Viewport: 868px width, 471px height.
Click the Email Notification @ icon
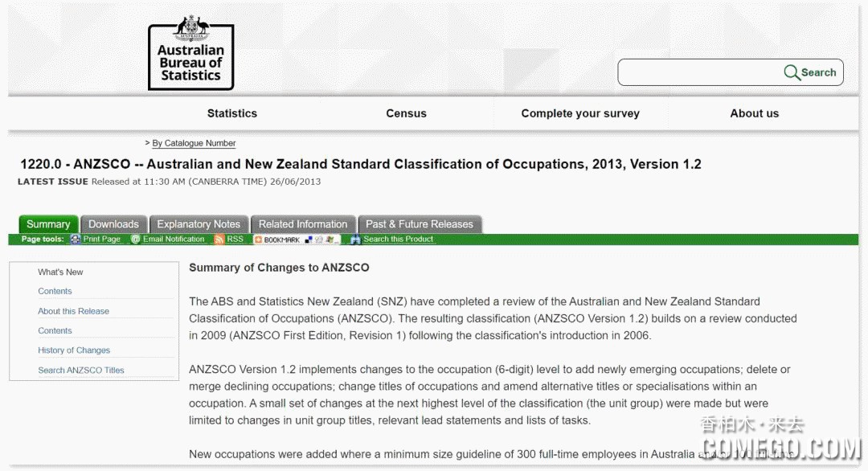click(136, 240)
